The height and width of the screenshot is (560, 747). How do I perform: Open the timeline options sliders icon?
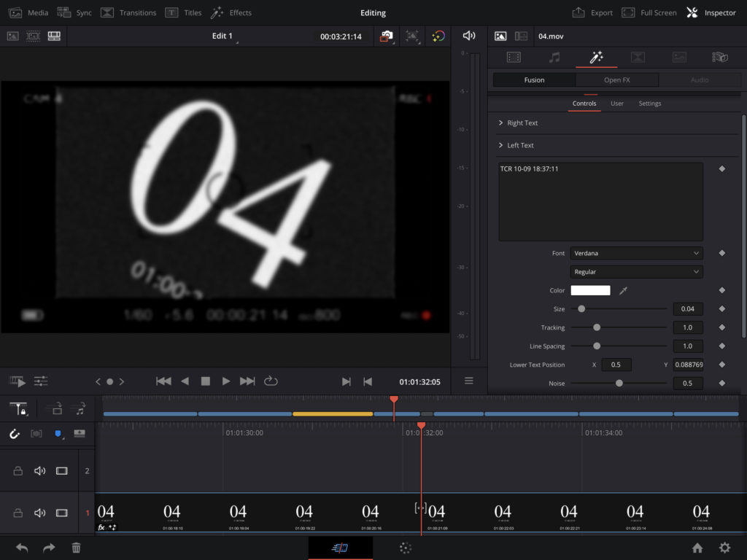41,381
